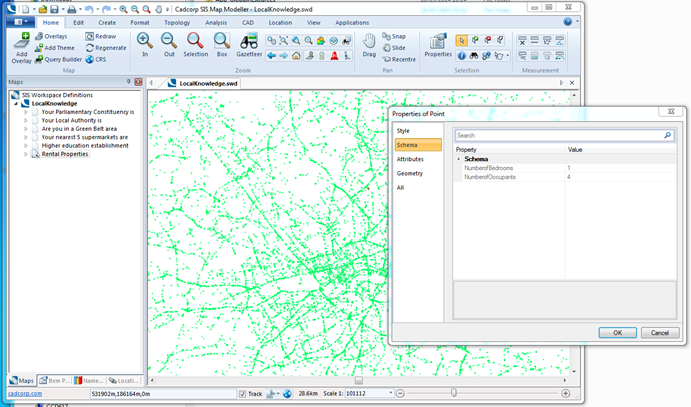Toggle the Snap option
This screenshot has width=691, height=407.
[x=394, y=36]
